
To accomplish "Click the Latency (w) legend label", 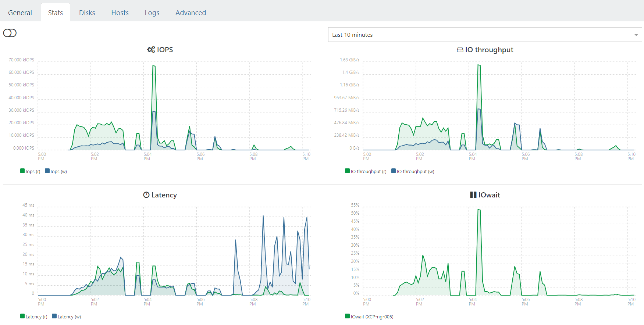I will click(69, 317).
